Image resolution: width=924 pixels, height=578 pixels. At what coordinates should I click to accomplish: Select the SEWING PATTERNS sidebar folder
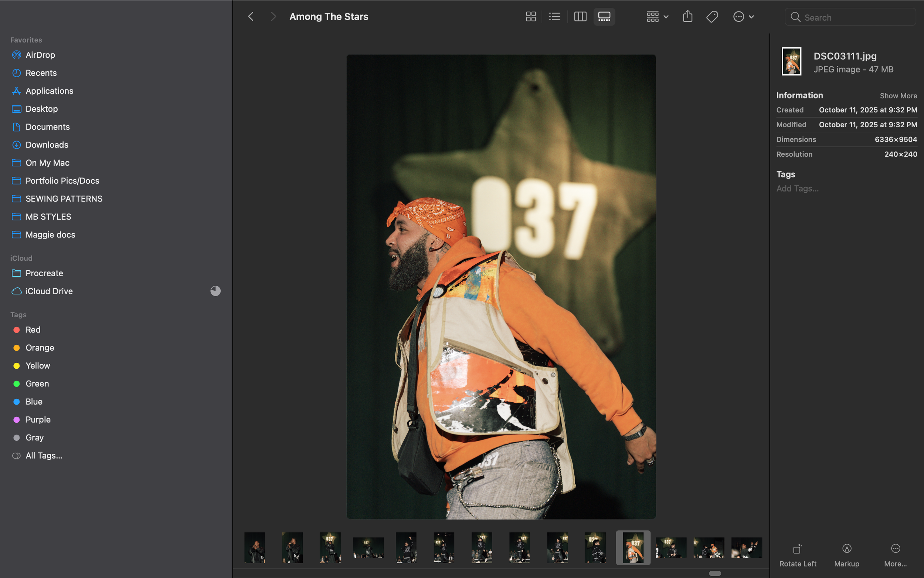64,199
